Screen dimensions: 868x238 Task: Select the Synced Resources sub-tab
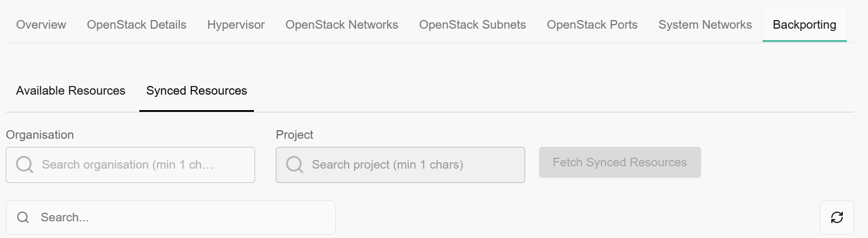point(197,91)
